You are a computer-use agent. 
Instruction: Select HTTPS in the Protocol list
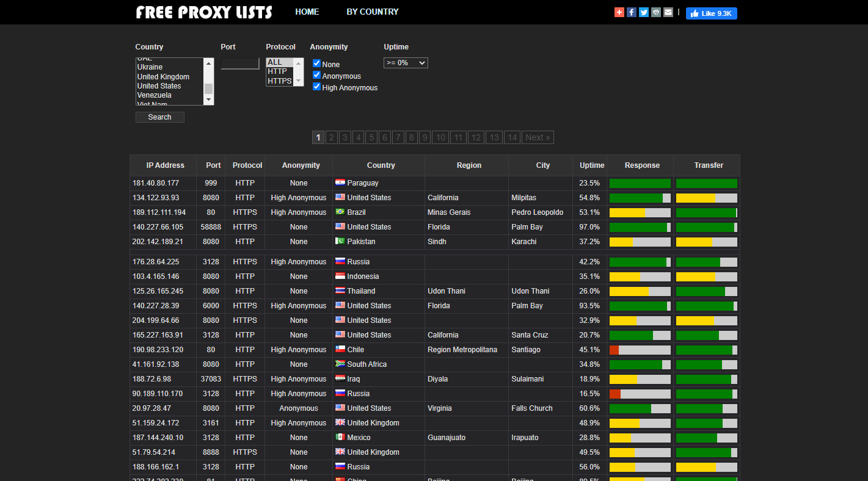tap(281, 81)
